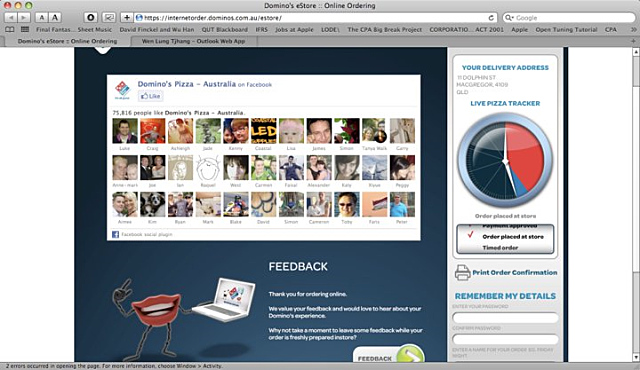Open the Top Sites grid icon

pos(25,29)
